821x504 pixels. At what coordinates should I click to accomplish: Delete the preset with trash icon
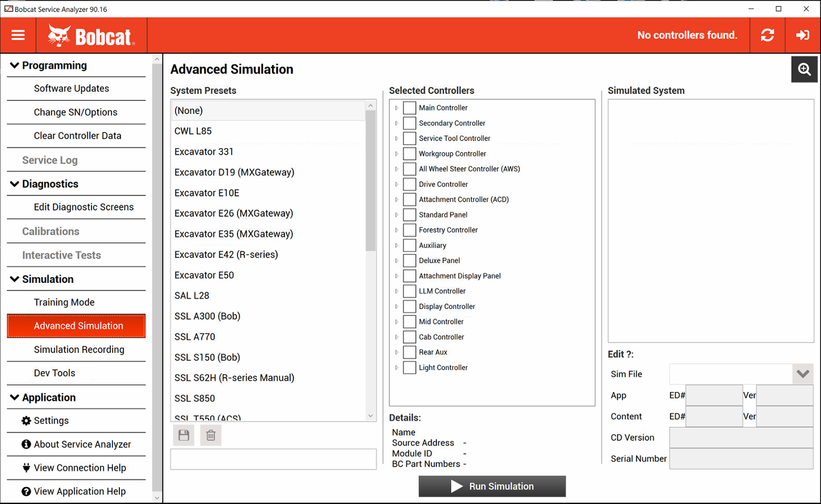[211, 435]
